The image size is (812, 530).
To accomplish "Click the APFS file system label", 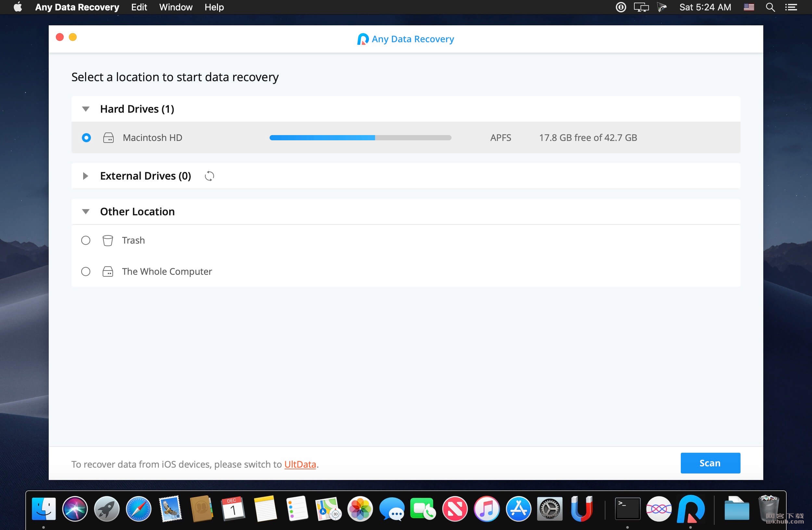I will click(501, 137).
